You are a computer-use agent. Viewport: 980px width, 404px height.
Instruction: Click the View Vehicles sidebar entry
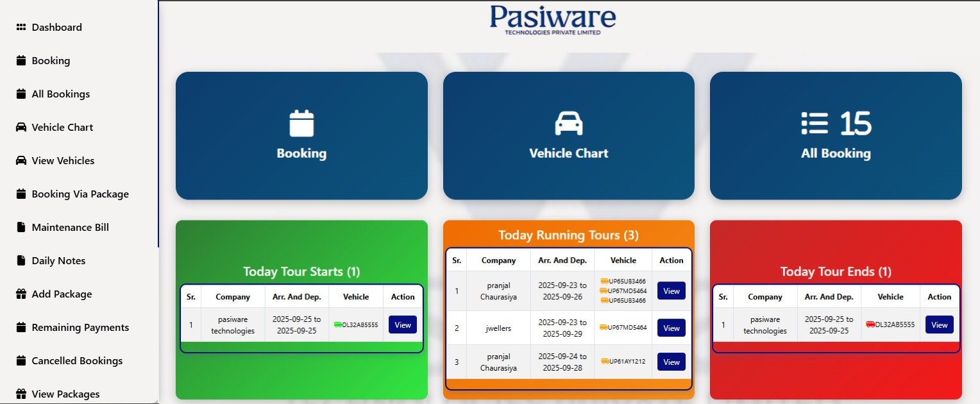point(63,160)
